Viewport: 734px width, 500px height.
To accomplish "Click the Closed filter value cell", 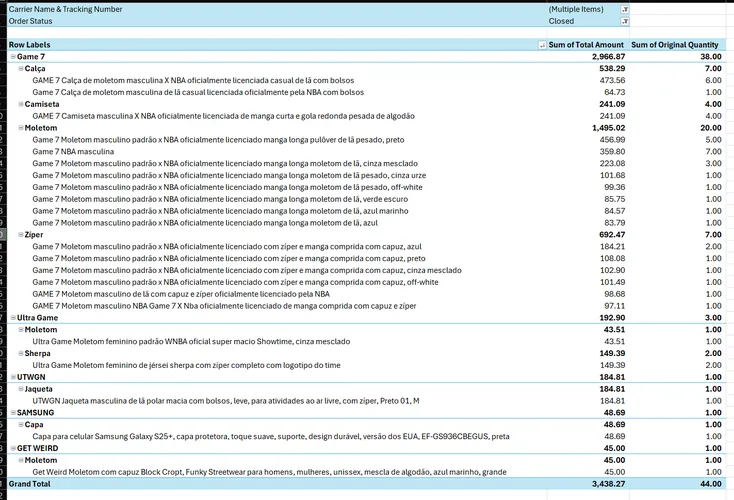I will tap(561, 21).
